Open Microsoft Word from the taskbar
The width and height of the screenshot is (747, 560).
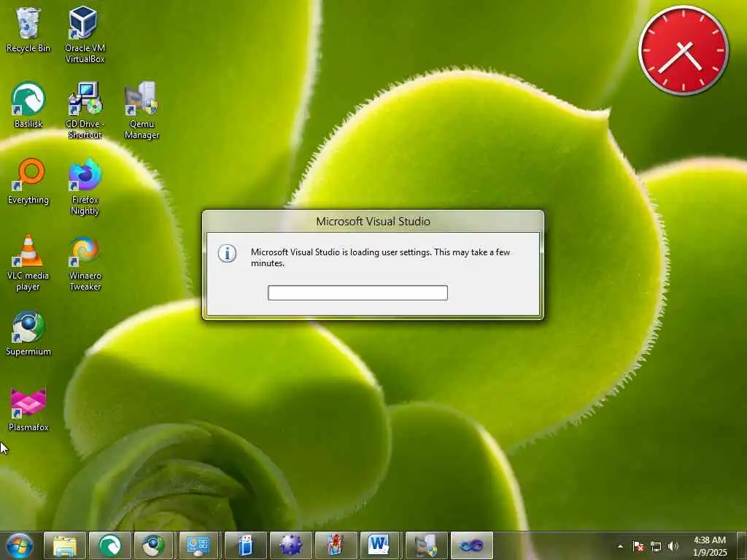379,545
